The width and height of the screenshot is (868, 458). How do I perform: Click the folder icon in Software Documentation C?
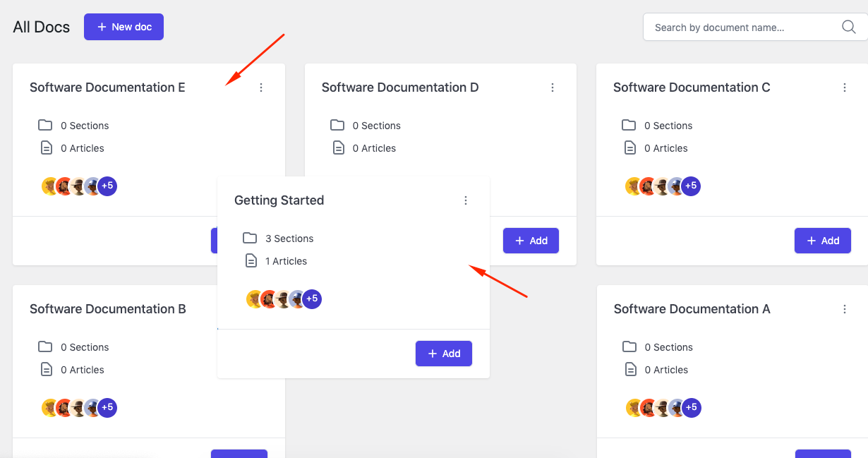[629, 125]
